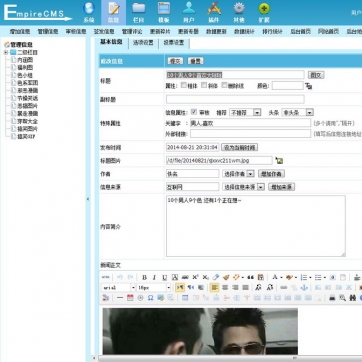Toggle Italic in the editor toolbar
Screen dimensions: 362x362
[154, 277]
